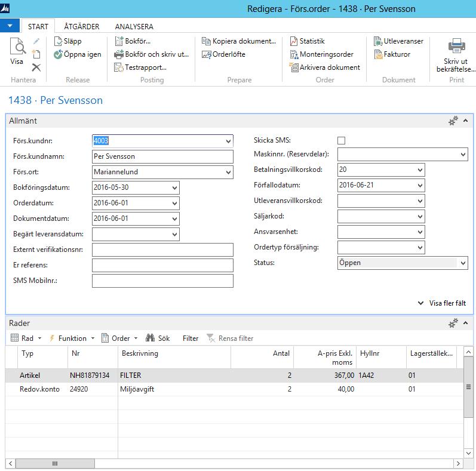Open the Säljarkod dropdown
The height and width of the screenshot is (471, 476).
(x=420, y=216)
